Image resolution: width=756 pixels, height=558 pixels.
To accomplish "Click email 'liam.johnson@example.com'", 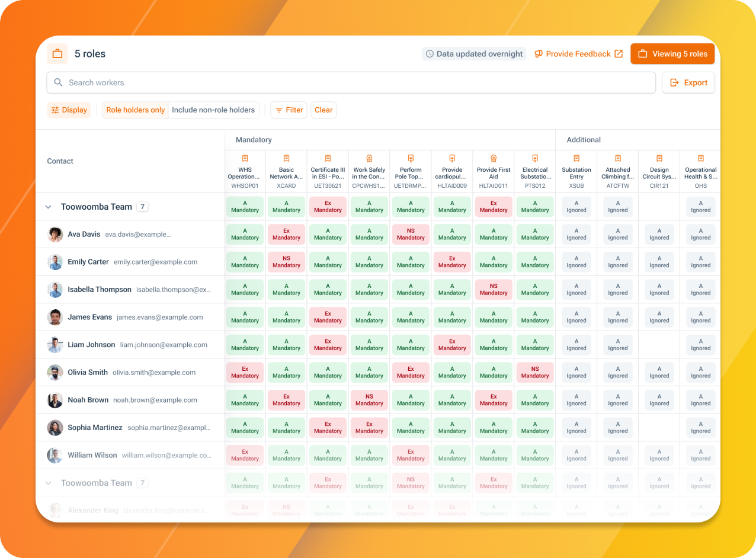I will [164, 345].
